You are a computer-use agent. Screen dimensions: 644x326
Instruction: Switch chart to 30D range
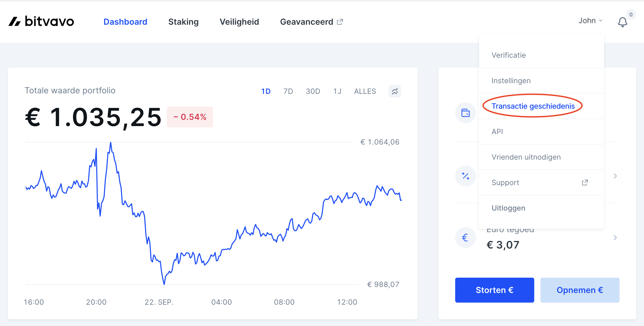(313, 91)
